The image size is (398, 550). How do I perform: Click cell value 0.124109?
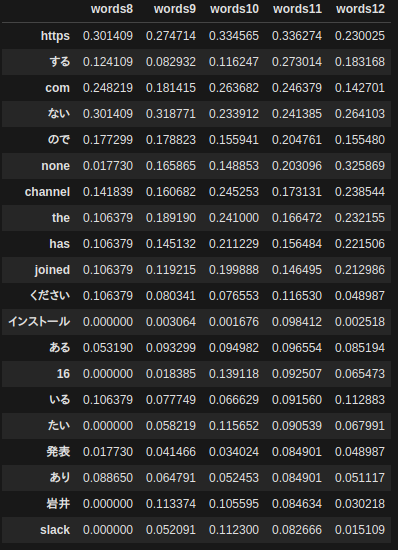(108, 62)
